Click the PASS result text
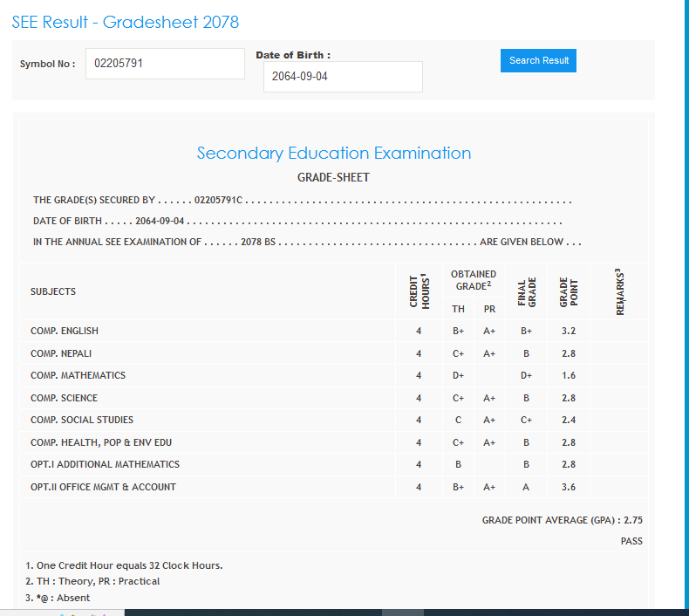The image size is (689, 616). (631, 541)
